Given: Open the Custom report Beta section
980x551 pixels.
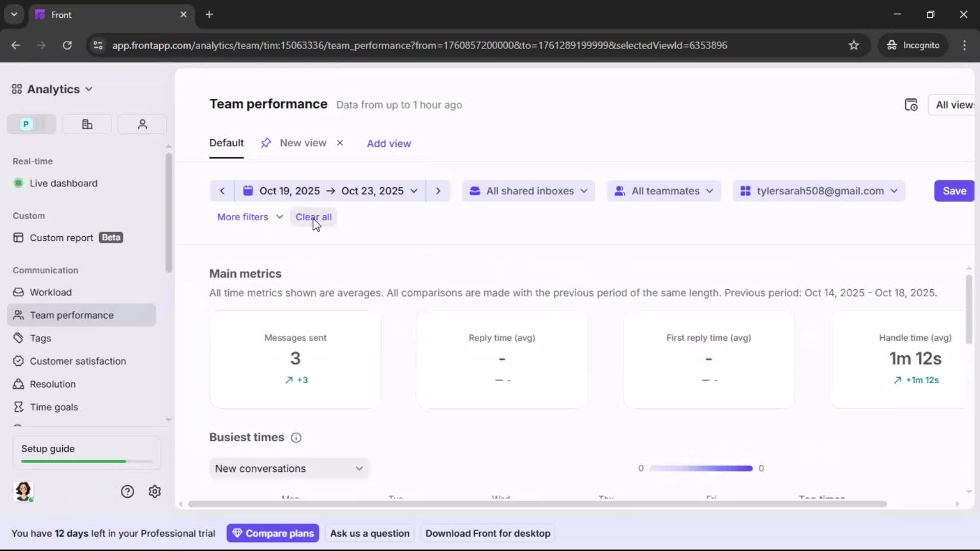Looking at the screenshot, I should [x=61, y=237].
